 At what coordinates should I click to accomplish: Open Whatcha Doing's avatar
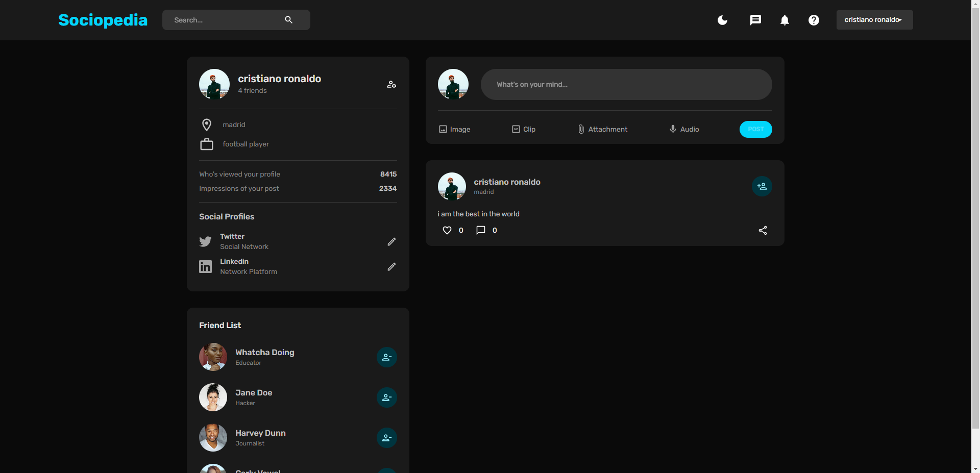(213, 357)
